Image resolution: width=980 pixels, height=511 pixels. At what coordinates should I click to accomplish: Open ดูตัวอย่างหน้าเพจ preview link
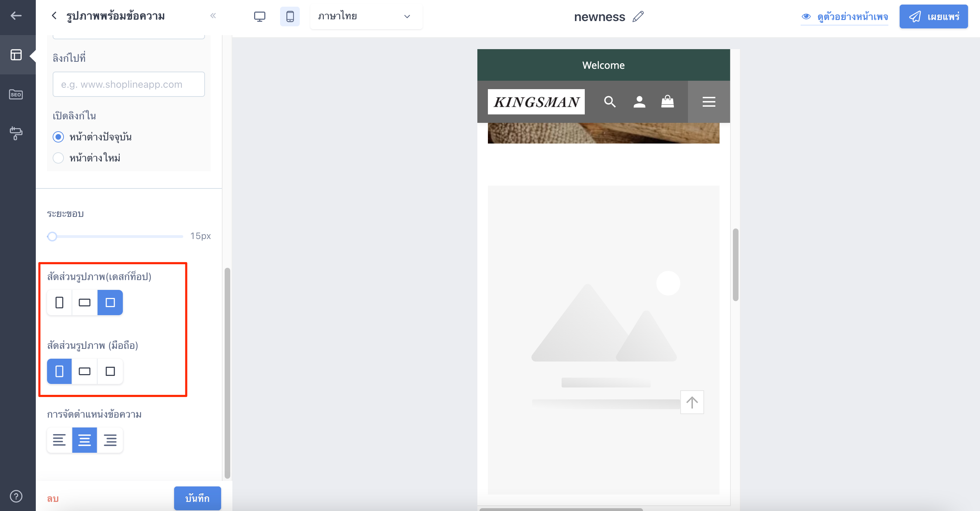click(845, 16)
